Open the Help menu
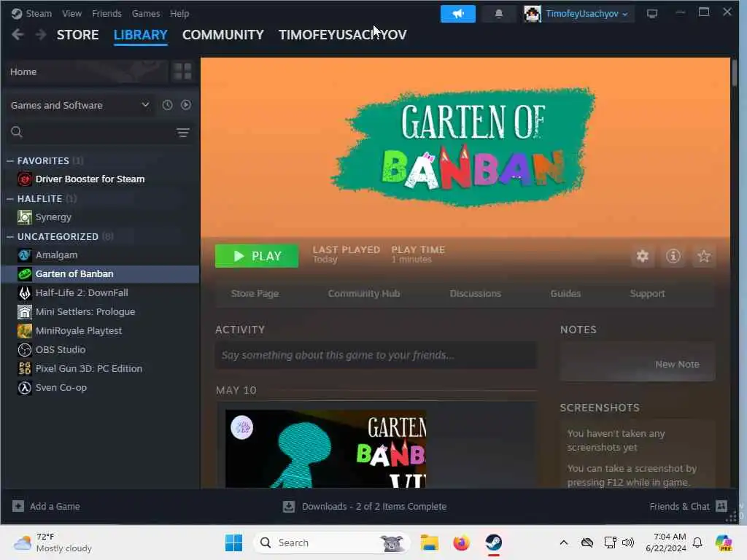This screenshot has height=560, width=747. 179,13
